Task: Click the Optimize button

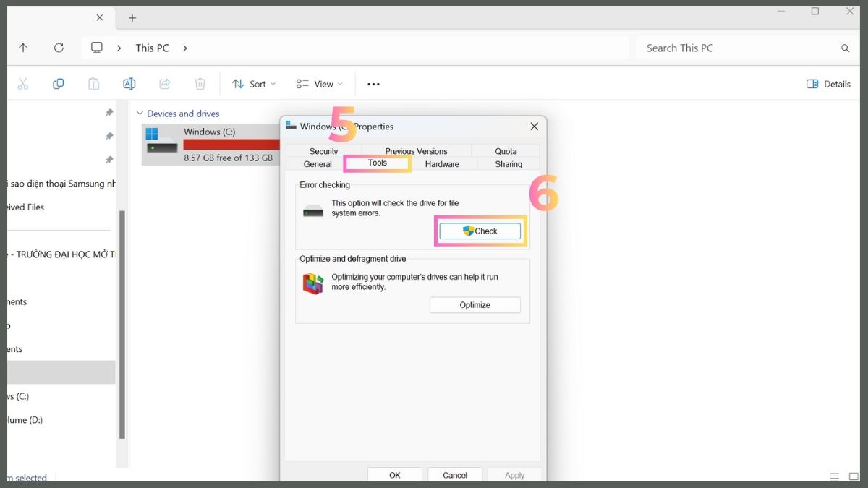Action: coord(475,305)
